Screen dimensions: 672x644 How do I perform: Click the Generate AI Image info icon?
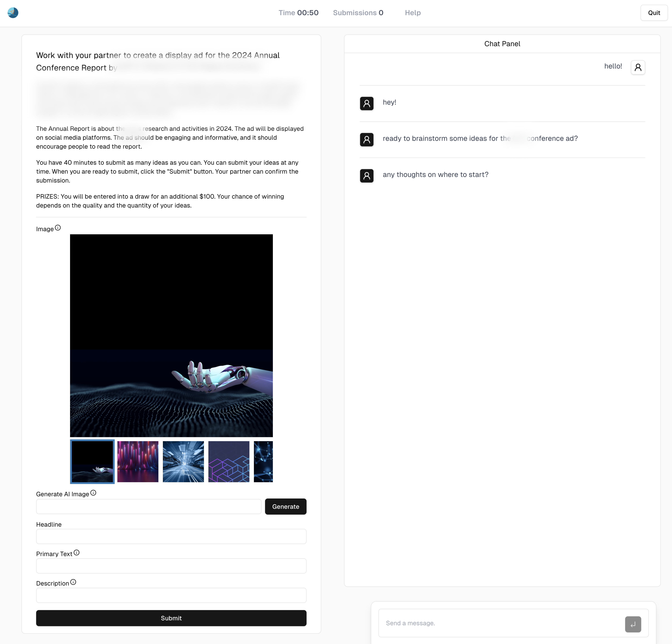pyautogui.click(x=93, y=493)
